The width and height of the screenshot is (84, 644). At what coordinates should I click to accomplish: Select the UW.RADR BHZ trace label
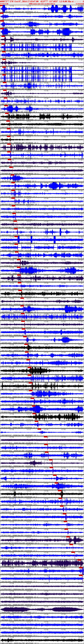coord(19,173)
